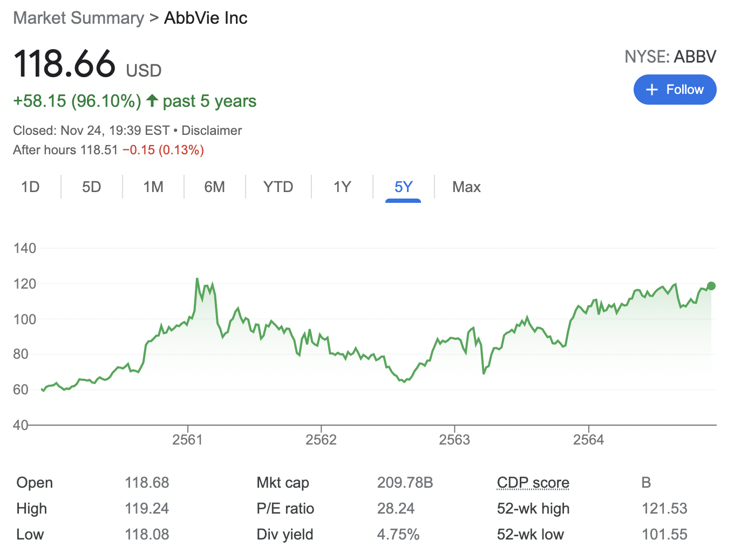
Task: Click the green up arrow next to 96.10%
Action: (152, 100)
